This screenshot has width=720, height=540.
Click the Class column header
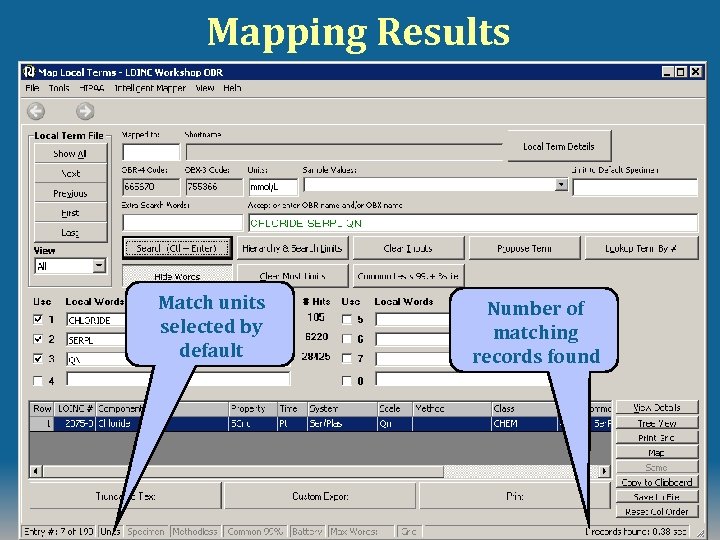524,409
